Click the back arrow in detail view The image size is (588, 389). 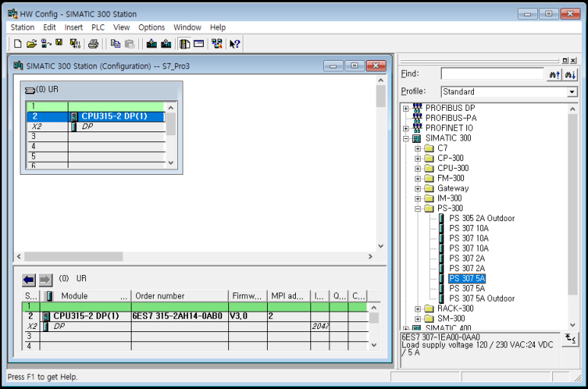pyautogui.click(x=29, y=280)
